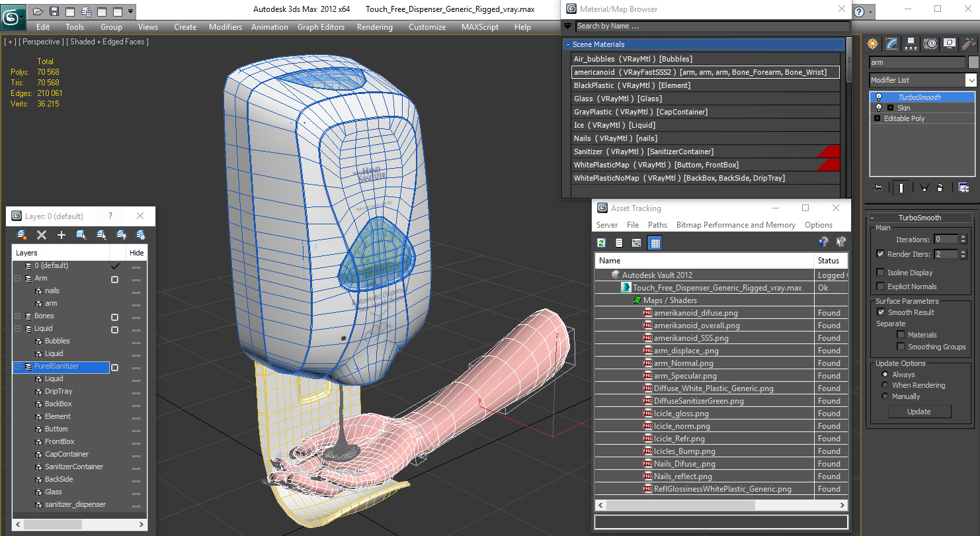The image size is (980, 536).
Task: Select the Always update radio button
Action: point(885,375)
